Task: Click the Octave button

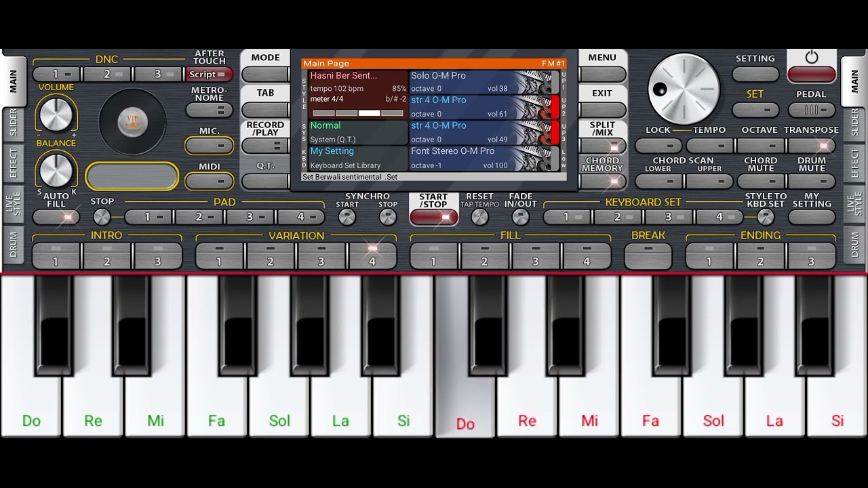Action: click(x=760, y=145)
